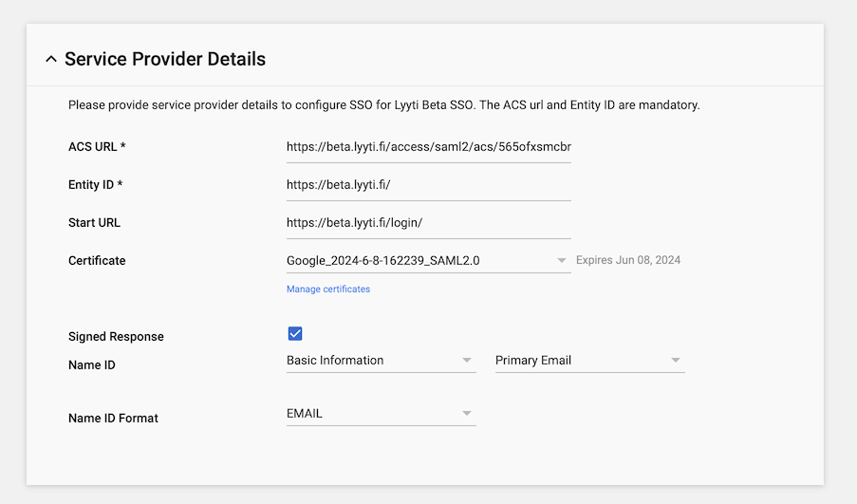
Task: Select the Start URL text field
Action: [x=428, y=223]
